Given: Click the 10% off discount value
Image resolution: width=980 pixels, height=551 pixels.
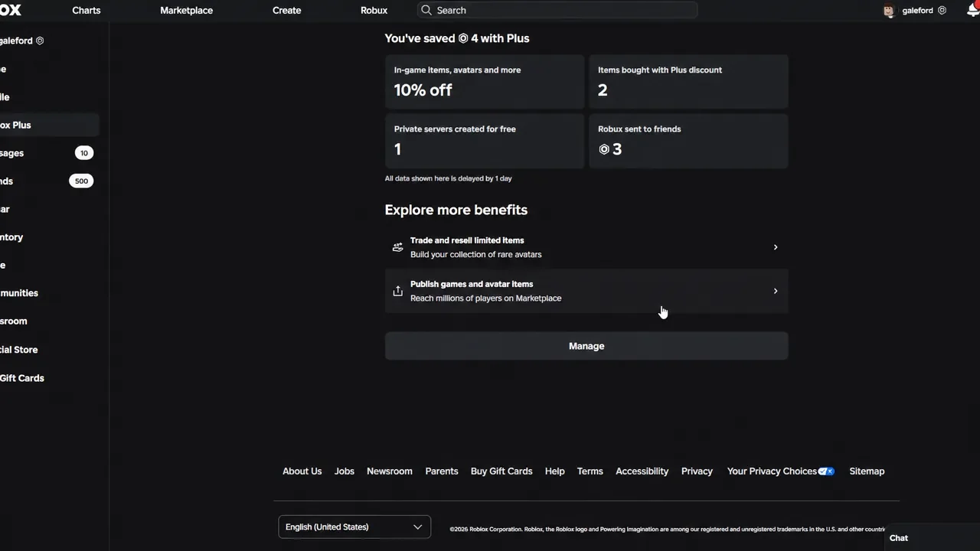Looking at the screenshot, I should coord(423,90).
